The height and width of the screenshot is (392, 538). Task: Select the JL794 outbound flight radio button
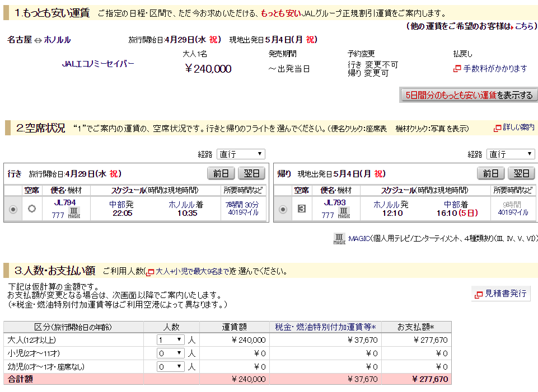pyautogui.click(x=13, y=209)
